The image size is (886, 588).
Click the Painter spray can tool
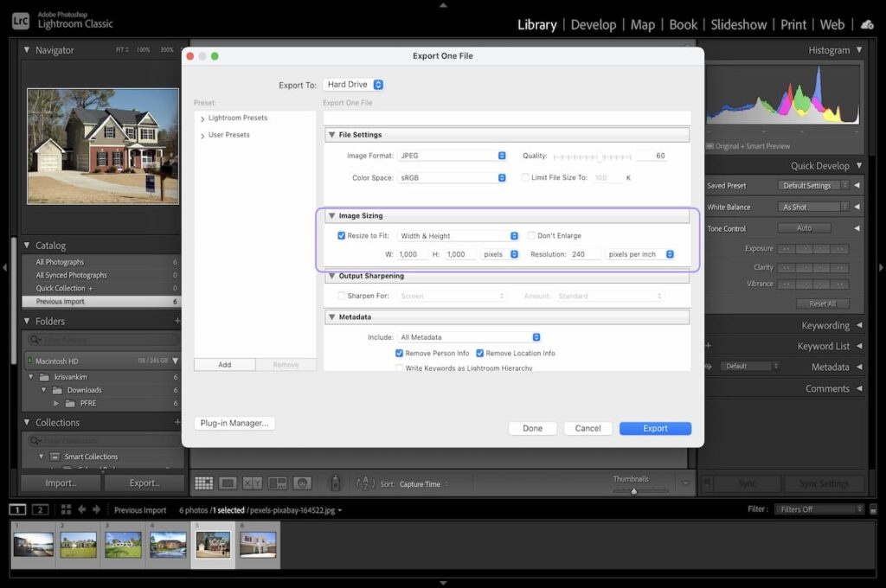pyautogui.click(x=336, y=483)
